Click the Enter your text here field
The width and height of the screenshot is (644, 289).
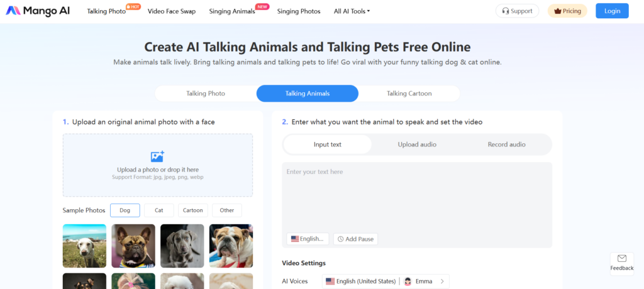(x=417, y=197)
